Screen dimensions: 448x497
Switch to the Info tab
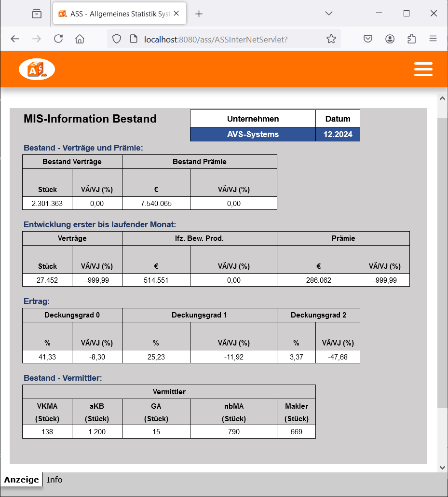54,480
